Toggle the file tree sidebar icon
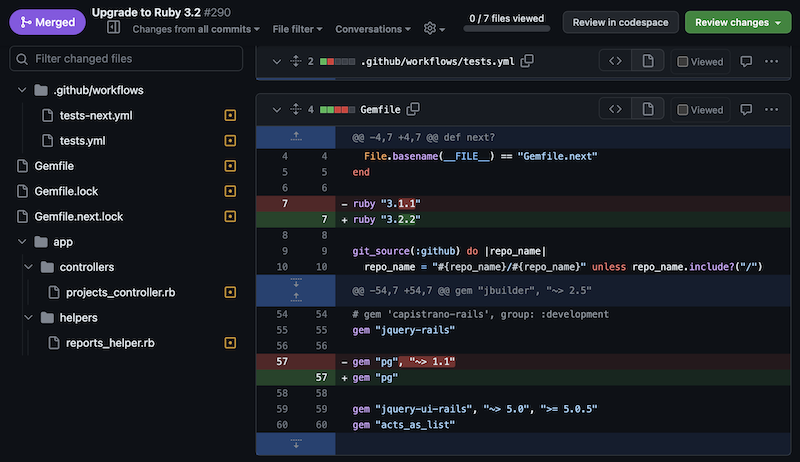 [x=114, y=28]
